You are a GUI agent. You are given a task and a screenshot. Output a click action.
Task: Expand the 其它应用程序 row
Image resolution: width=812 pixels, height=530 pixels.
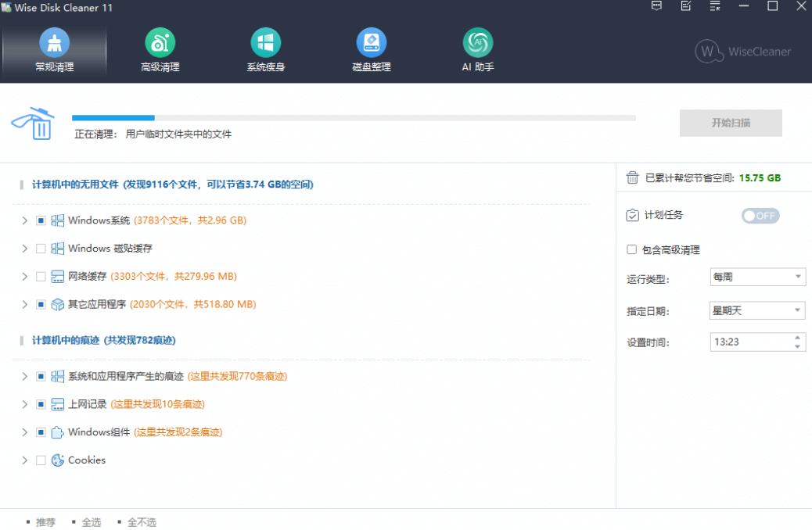(24, 304)
